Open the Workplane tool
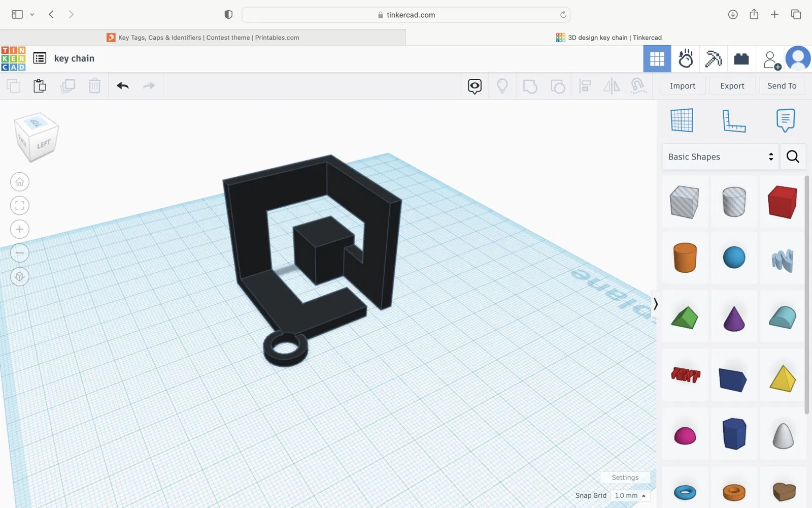 tap(682, 120)
